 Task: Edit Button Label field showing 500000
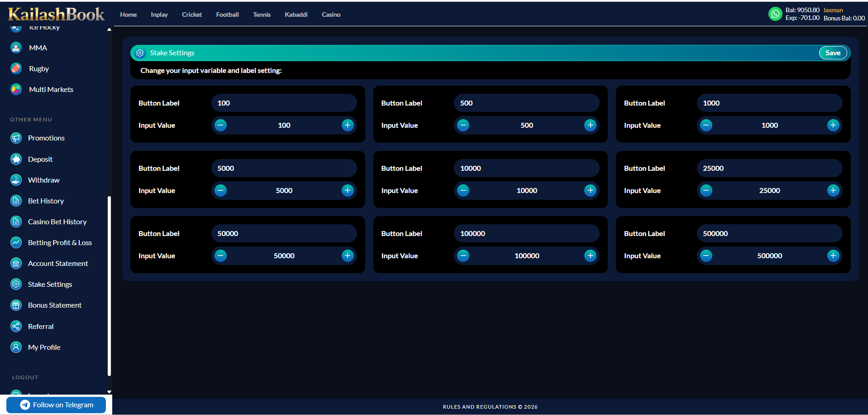[x=769, y=233]
